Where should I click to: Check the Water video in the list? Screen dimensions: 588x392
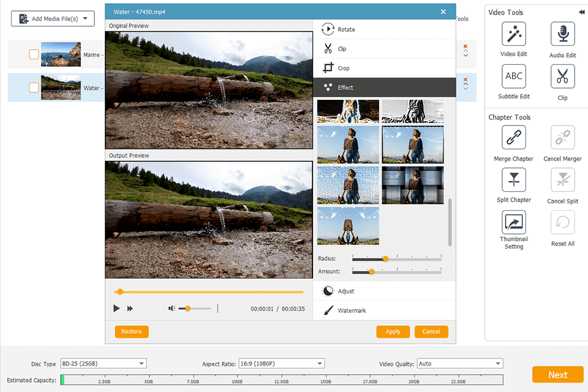tap(34, 88)
